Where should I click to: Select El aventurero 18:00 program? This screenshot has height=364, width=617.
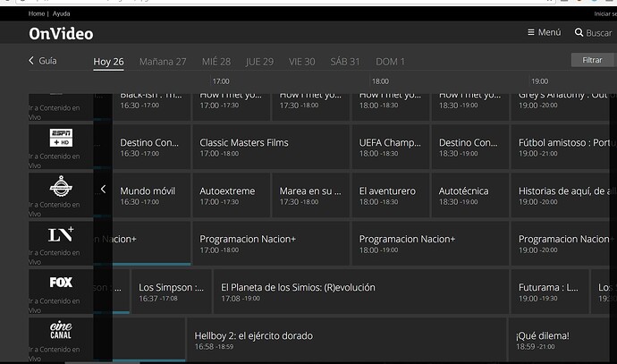(391, 195)
